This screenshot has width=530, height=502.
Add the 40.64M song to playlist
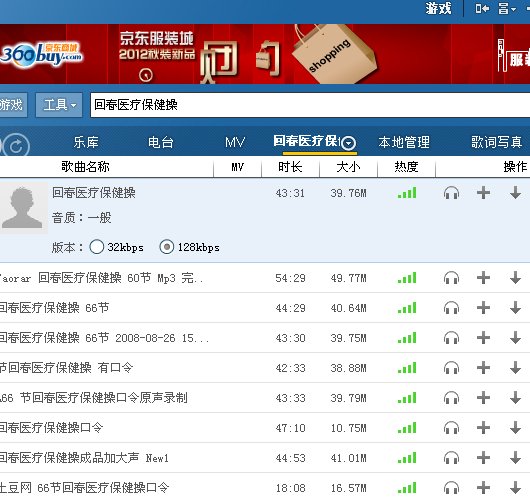tap(483, 308)
